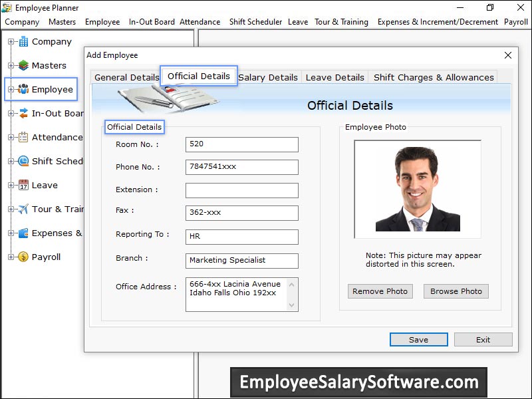The image size is (532, 399).
Task: Expand the Expenses tree node
Action: click(11, 233)
